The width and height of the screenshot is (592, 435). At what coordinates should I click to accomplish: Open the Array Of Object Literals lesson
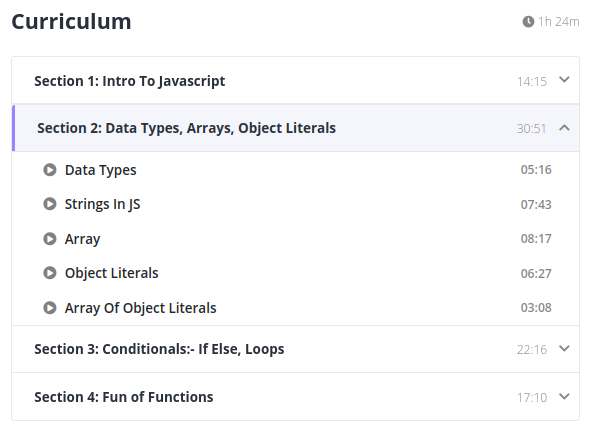point(140,308)
